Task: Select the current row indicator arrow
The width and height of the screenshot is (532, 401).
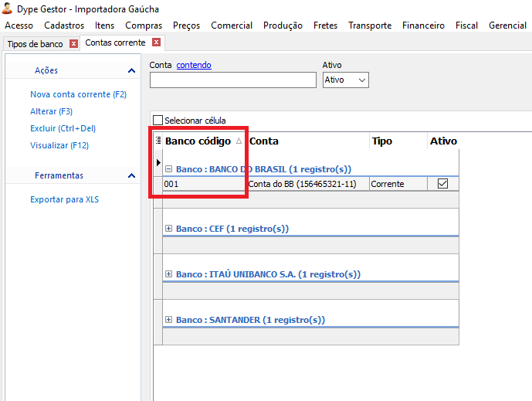Action: (x=158, y=162)
